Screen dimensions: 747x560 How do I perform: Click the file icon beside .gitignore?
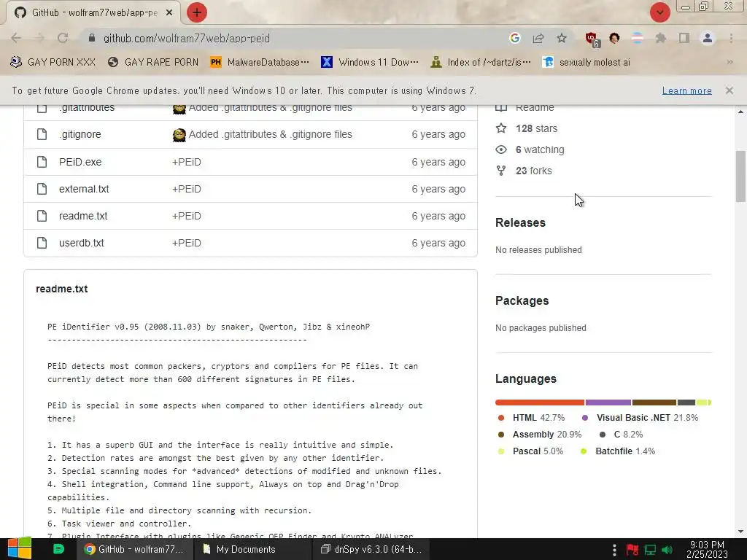tap(42, 134)
